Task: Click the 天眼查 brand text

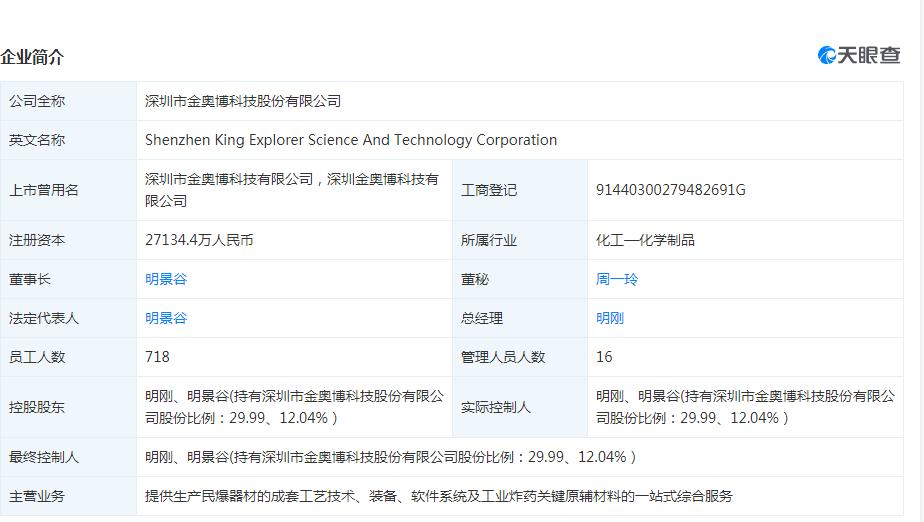Action: [x=869, y=55]
